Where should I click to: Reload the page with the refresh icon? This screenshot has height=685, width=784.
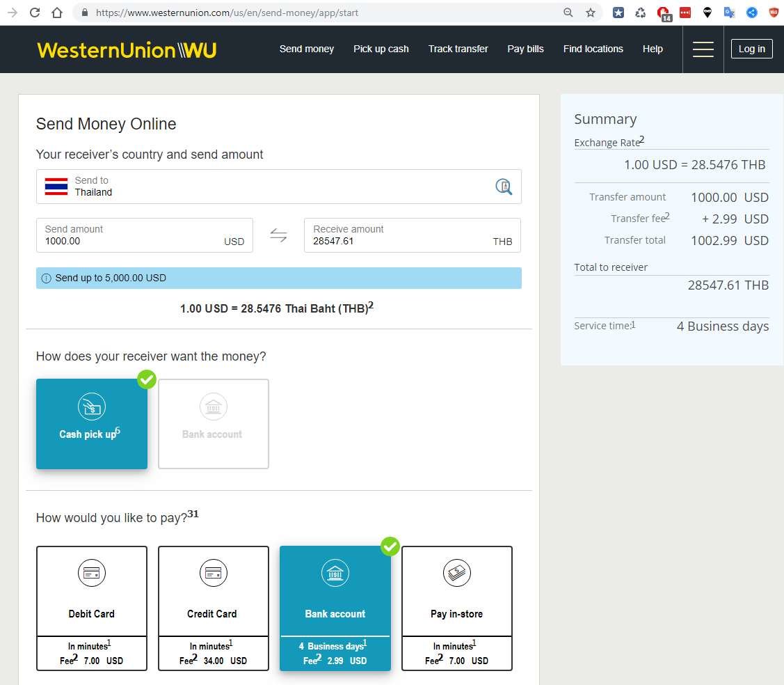(35, 13)
